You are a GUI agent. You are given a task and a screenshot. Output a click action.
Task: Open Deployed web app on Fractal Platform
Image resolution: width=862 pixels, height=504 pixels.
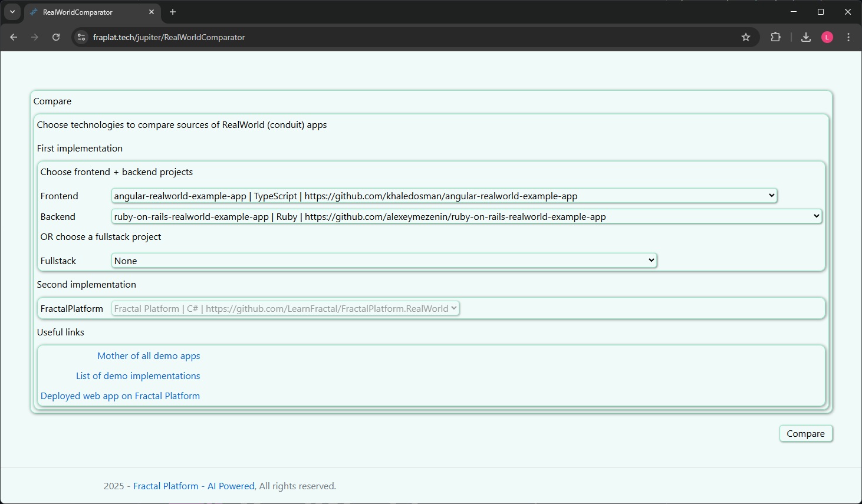pos(120,396)
